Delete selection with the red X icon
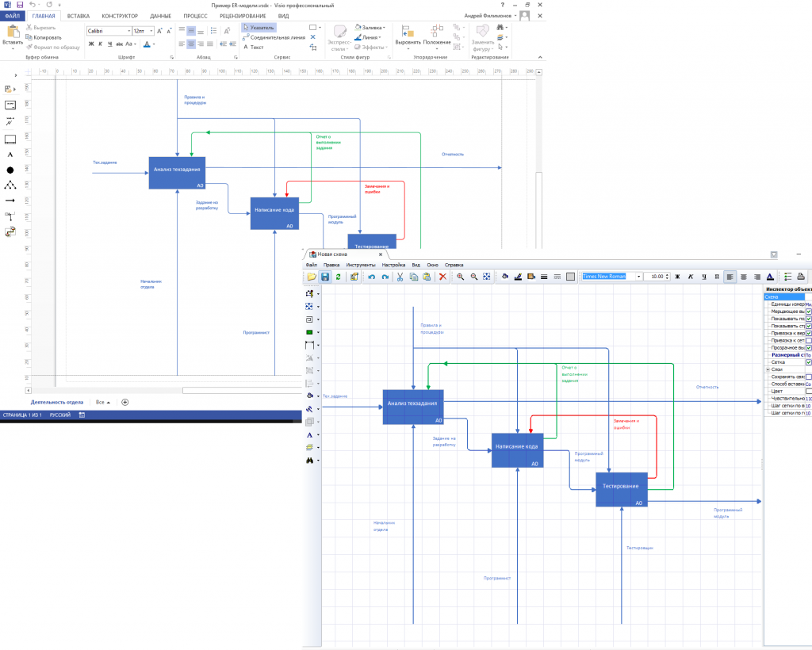 (442, 277)
